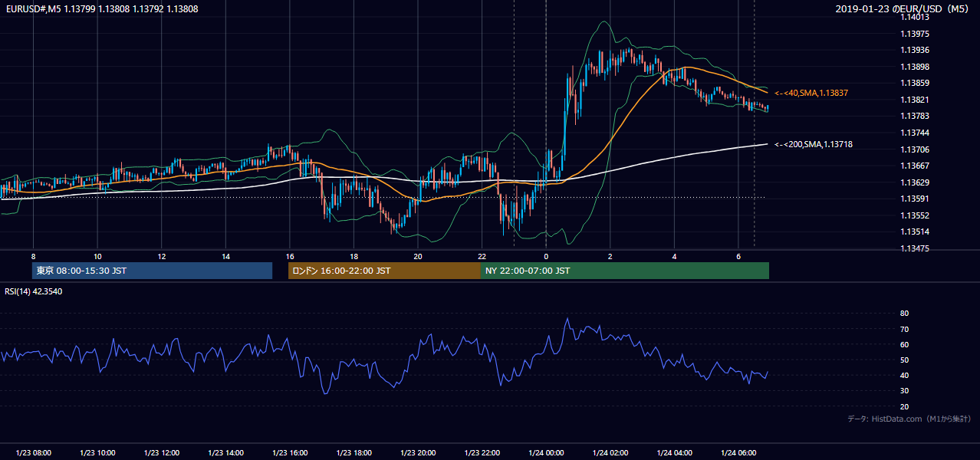The width and height of the screenshot is (980, 460).
Task: Click the 1/23 20:00 date label
Action: tap(418, 452)
